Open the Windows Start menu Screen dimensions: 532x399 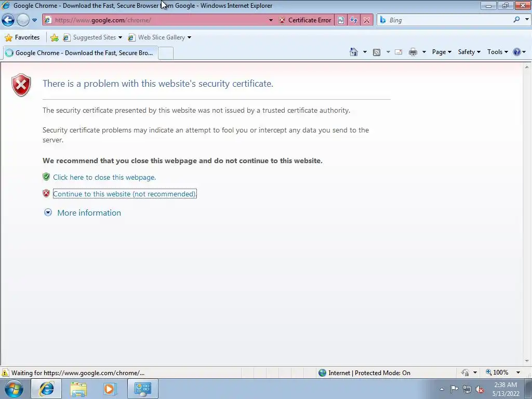[x=14, y=389]
